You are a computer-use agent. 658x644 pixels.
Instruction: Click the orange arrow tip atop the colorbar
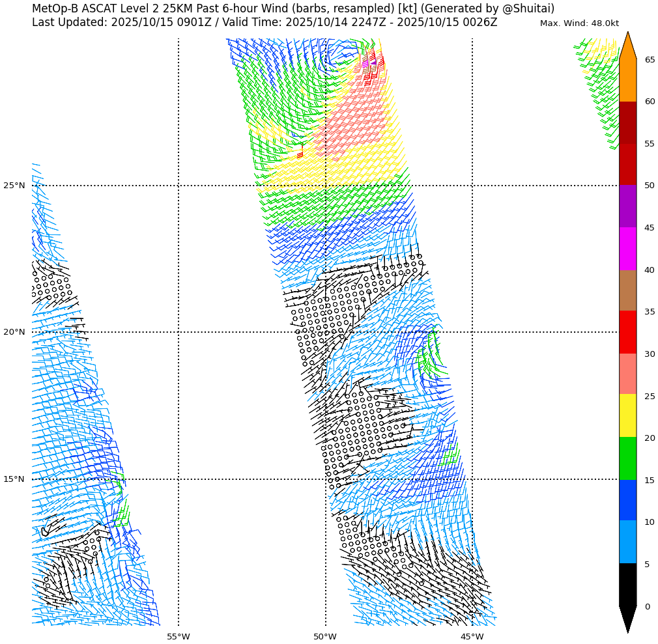627,47
